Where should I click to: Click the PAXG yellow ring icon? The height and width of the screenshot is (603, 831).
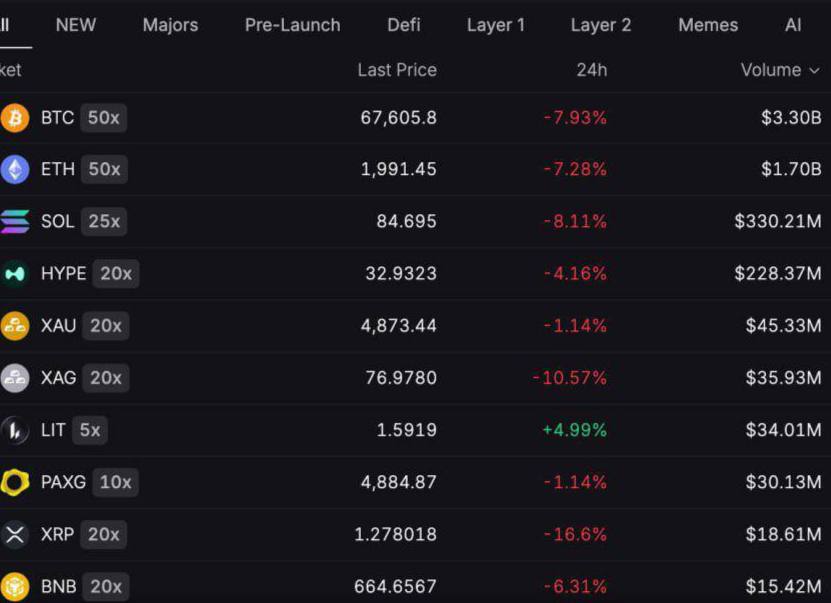click(15, 482)
